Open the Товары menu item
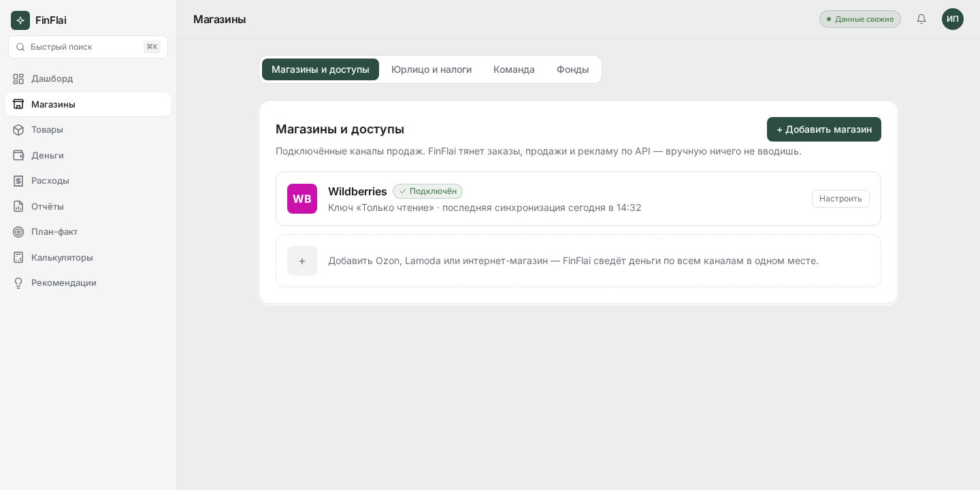Viewport: 980px width, 490px height. [88, 130]
